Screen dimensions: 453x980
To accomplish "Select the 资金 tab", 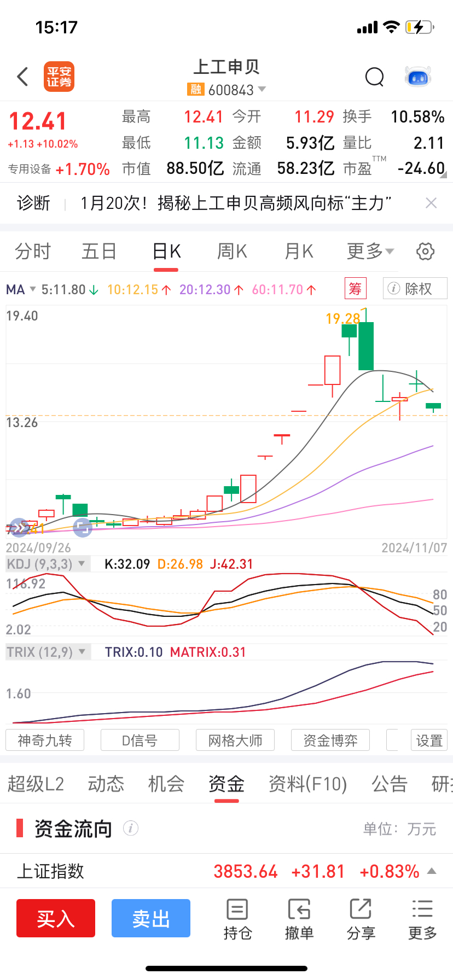I will click(x=226, y=784).
